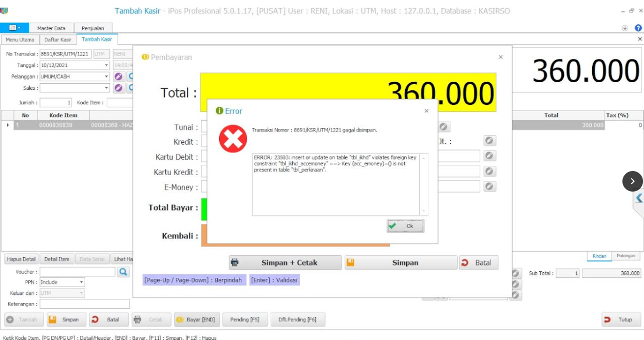Click the edit icon next to E-Money field
This screenshot has width=644, height=340.
pos(489,186)
